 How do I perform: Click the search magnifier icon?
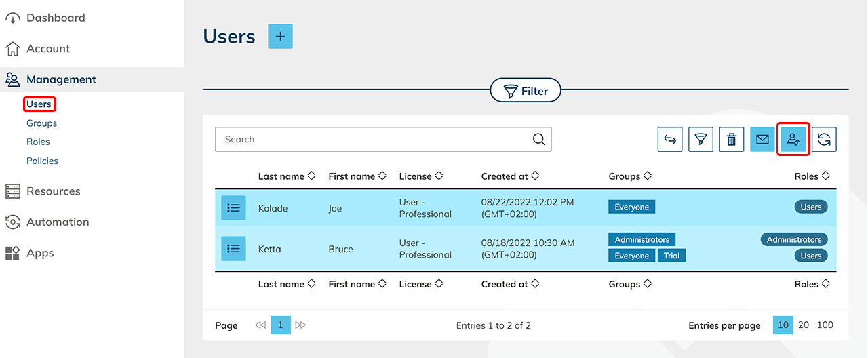[538, 140]
